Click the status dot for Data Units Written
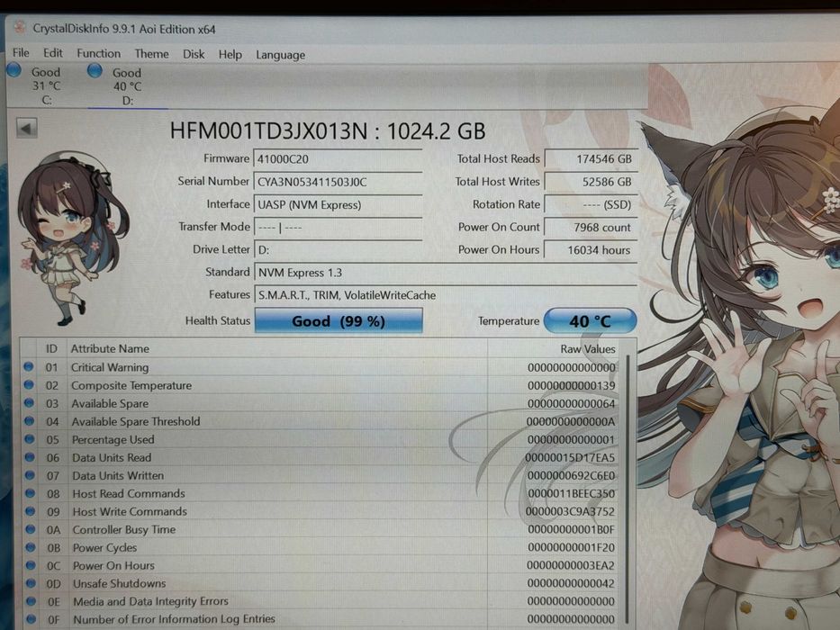Viewport: 840px width, 630px height. [x=30, y=475]
